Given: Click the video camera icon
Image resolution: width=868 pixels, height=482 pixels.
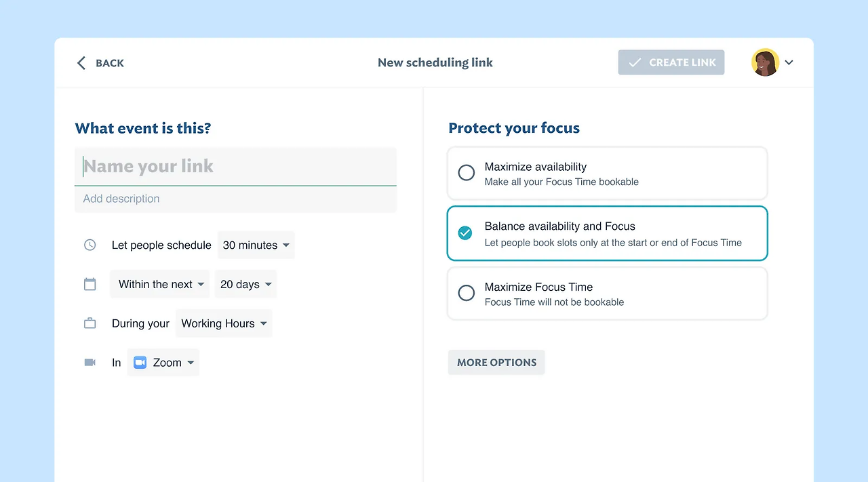Looking at the screenshot, I should pyautogui.click(x=90, y=363).
